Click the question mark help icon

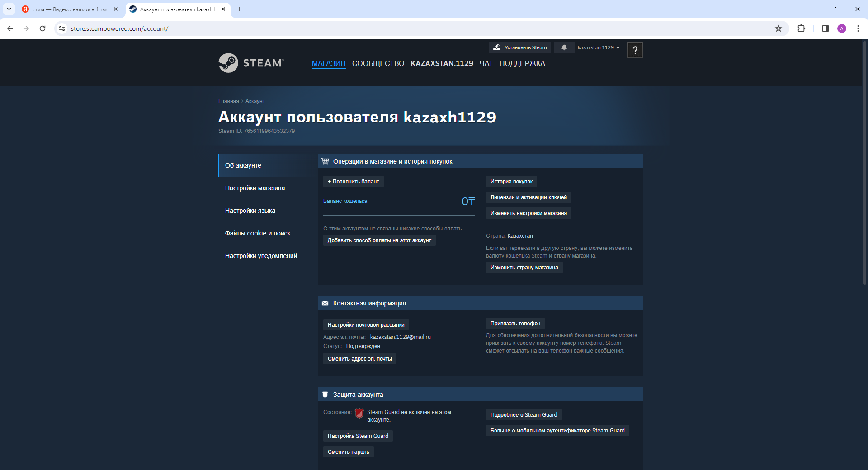[635, 50]
